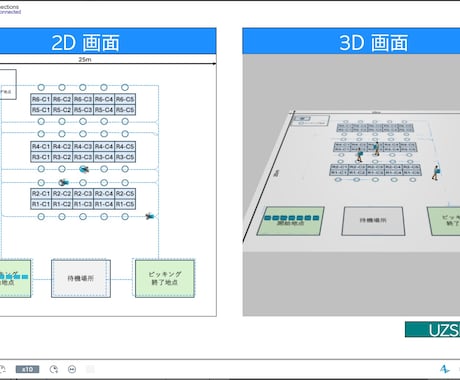Click the 待機場所 box in 2D view

[x=81, y=278]
